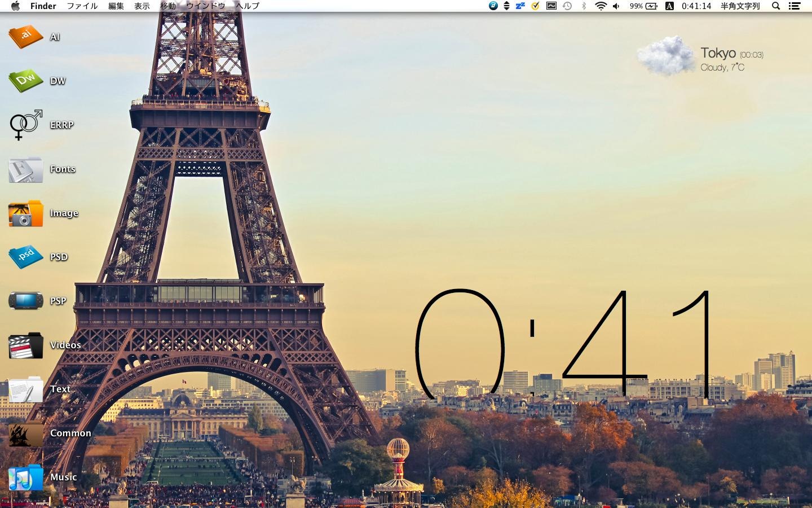This screenshot has height=508, width=812.
Task: Open the volume control in menu bar
Action: tap(616, 6)
